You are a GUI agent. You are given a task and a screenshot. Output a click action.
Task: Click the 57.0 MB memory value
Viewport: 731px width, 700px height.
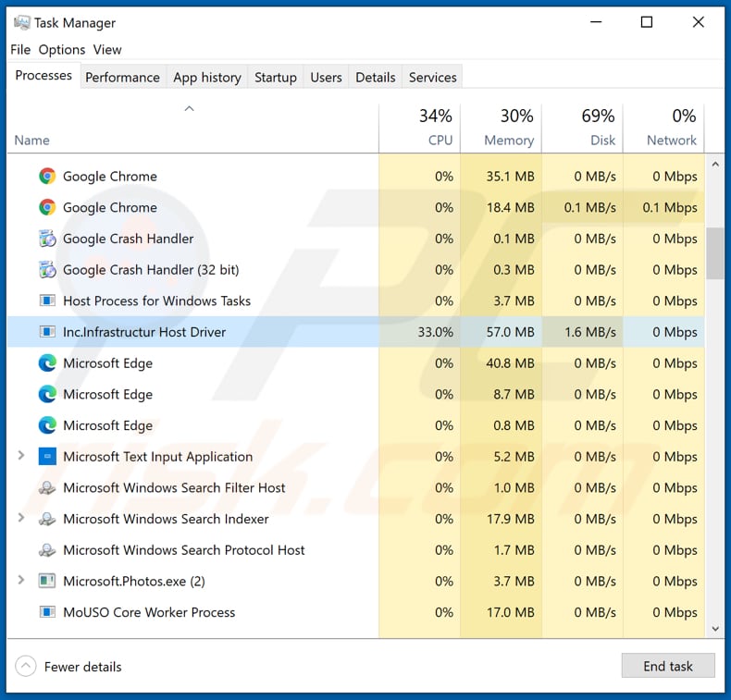(x=510, y=332)
